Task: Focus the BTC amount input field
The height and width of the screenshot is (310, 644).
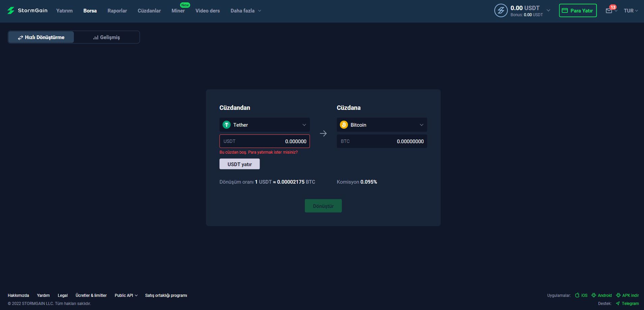Action: tap(382, 141)
